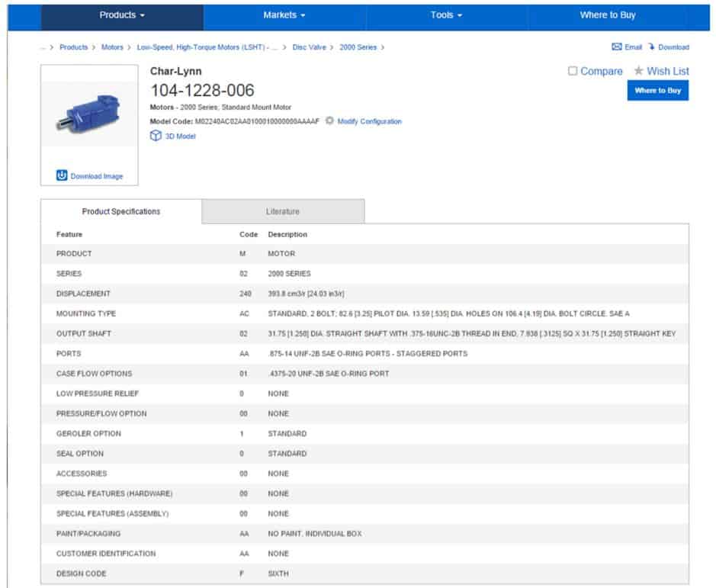Switch to the Literature tab
The width and height of the screenshot is (716, 588).
click(x=283, y=211)
